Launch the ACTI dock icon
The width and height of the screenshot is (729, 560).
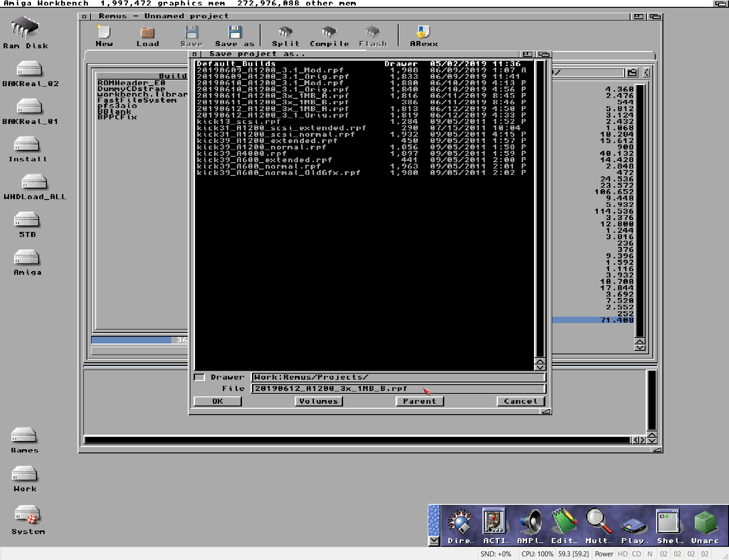click(495, 526)
